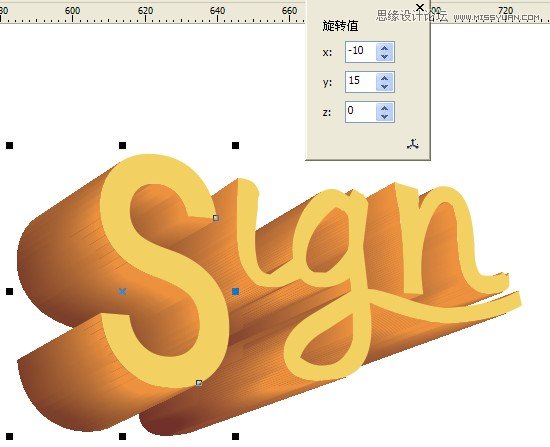This screenshot has width=550, height=447.
Task: Decrease the x rotation value
Action: click(x=385, y=57)
